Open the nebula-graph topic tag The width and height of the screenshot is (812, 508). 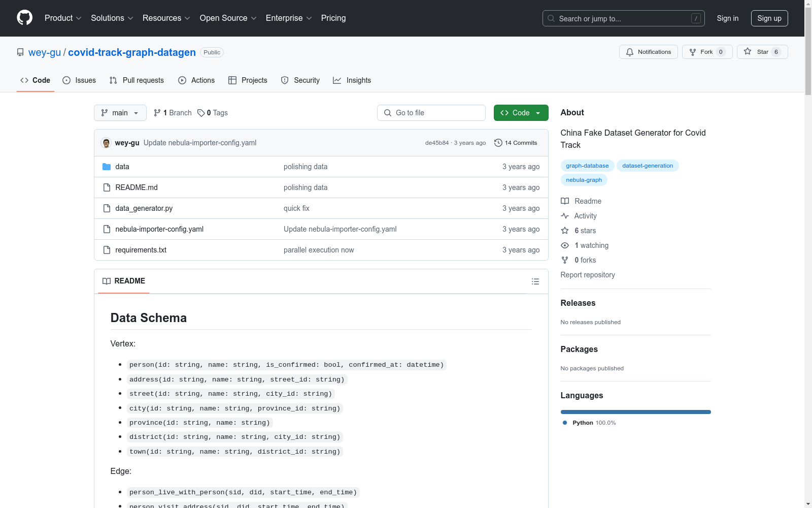(x=584, y=180)
